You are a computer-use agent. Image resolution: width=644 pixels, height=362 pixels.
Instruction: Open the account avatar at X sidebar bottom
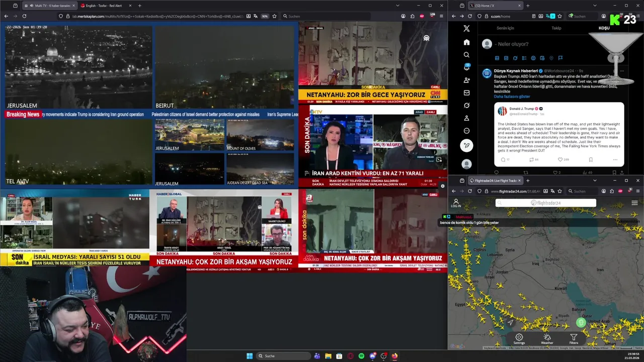[466, 164]
